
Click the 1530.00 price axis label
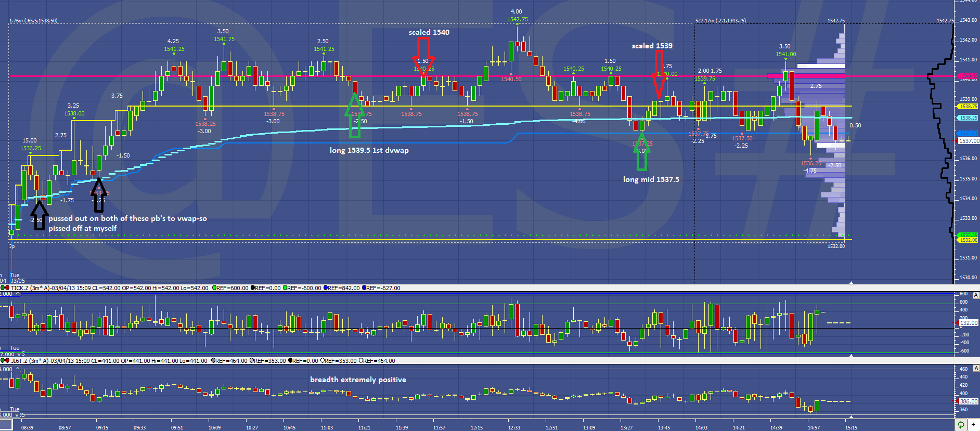tap(968, 277)
